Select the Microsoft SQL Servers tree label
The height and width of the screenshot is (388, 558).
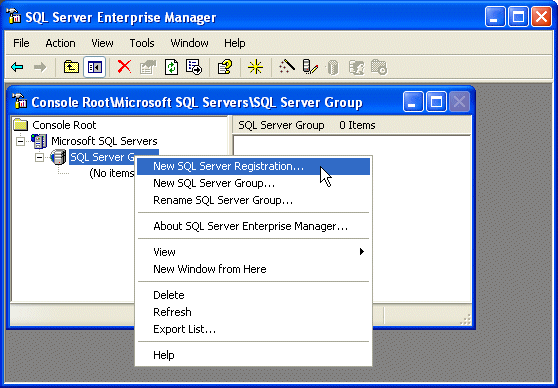point(104,141)
